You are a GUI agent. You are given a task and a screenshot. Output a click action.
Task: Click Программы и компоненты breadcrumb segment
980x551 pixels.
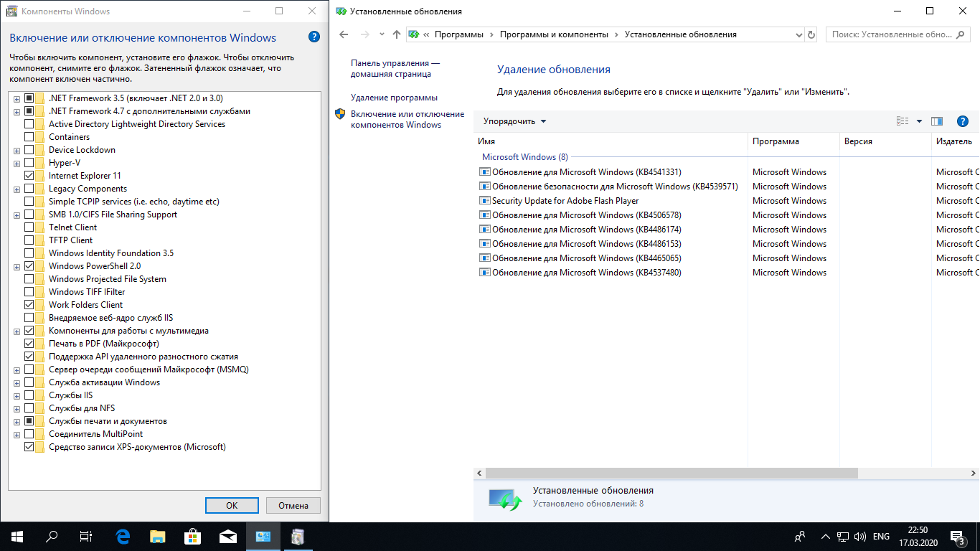554,34
